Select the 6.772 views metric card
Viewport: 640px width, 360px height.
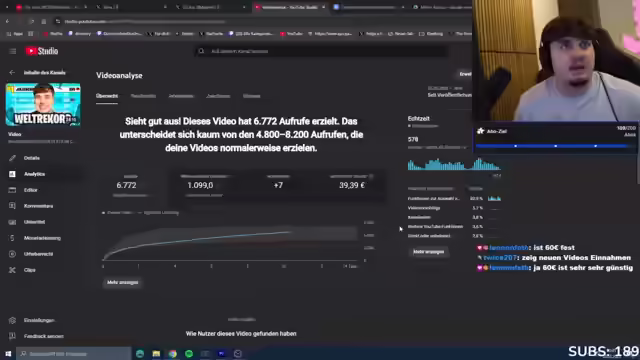[131, 185]
